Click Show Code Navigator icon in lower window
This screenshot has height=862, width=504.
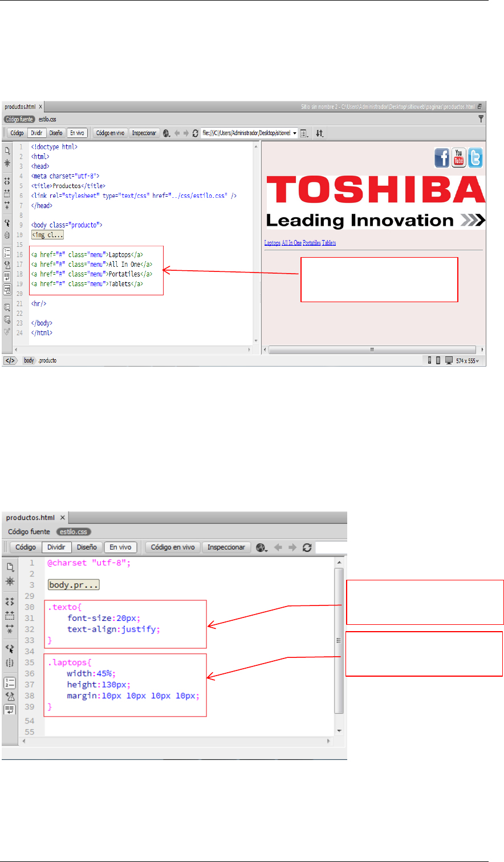(10, 581)
